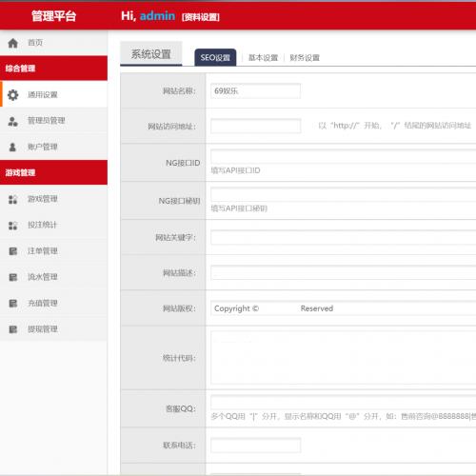This screenshot has height=476, width=476.
Task: Click the 游戏管理 grid icon
Action: pos(12,199)
